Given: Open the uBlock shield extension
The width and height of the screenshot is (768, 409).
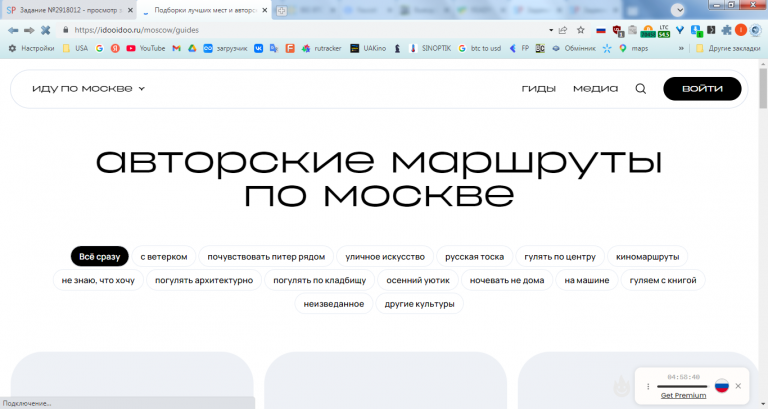Looking at the screenshot, I should (618, 31).
